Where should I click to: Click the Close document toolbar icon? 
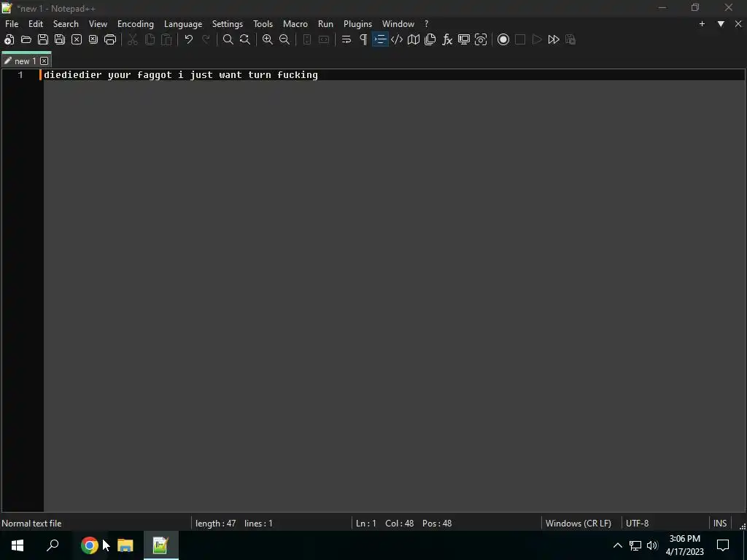coord(76,39)
